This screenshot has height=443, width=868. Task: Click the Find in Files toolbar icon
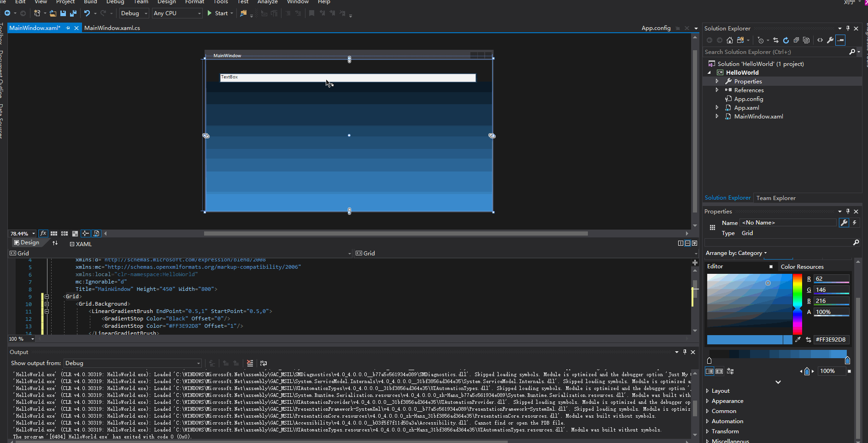pyautogui.click(x=243, y=13)
